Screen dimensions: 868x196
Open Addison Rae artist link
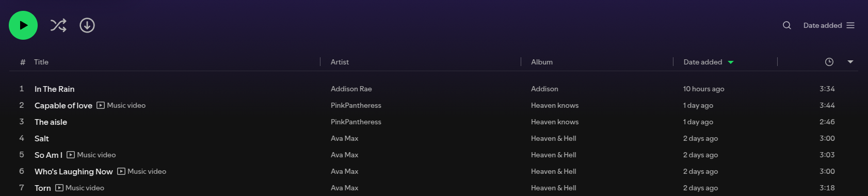coord(351,89)
